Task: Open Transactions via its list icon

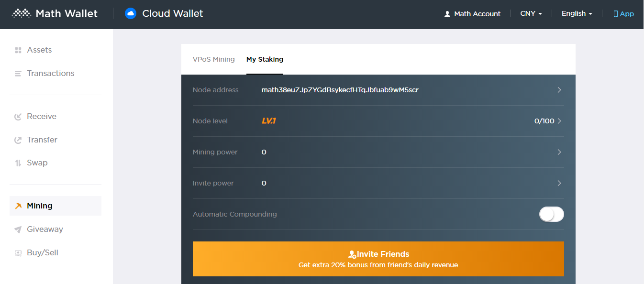Action: tap(18, 74)
